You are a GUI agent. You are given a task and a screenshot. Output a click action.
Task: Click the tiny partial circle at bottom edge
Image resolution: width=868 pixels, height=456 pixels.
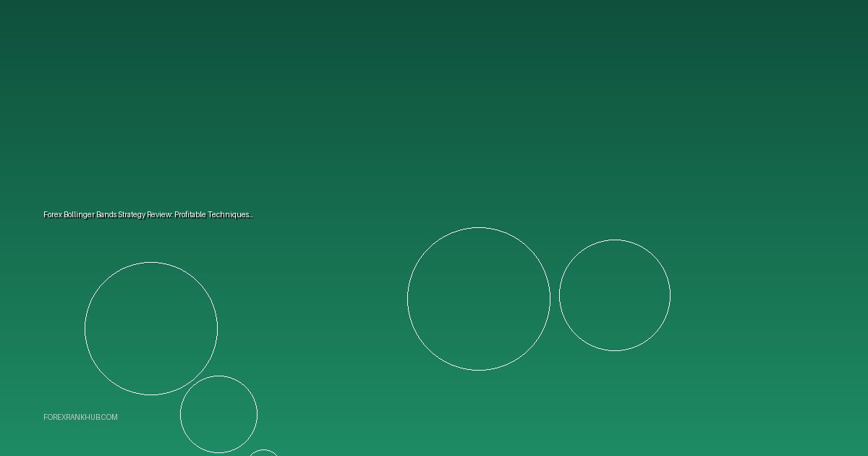263,453
